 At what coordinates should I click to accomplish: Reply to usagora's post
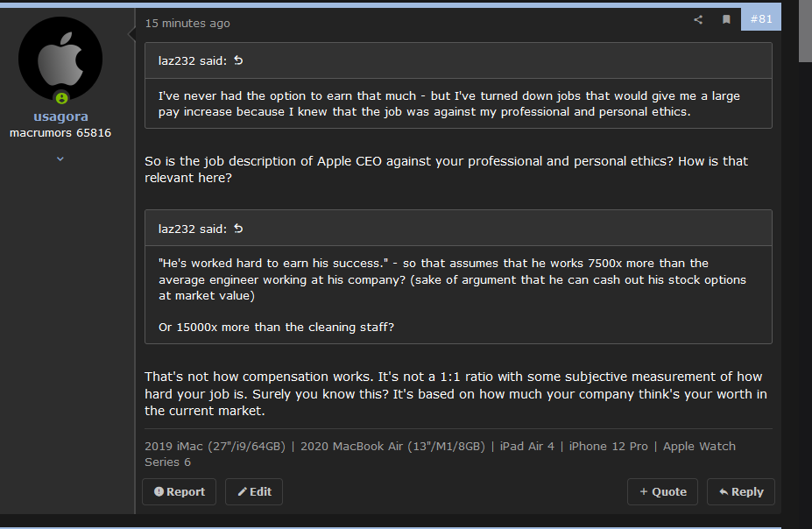(x=740, y=491)
